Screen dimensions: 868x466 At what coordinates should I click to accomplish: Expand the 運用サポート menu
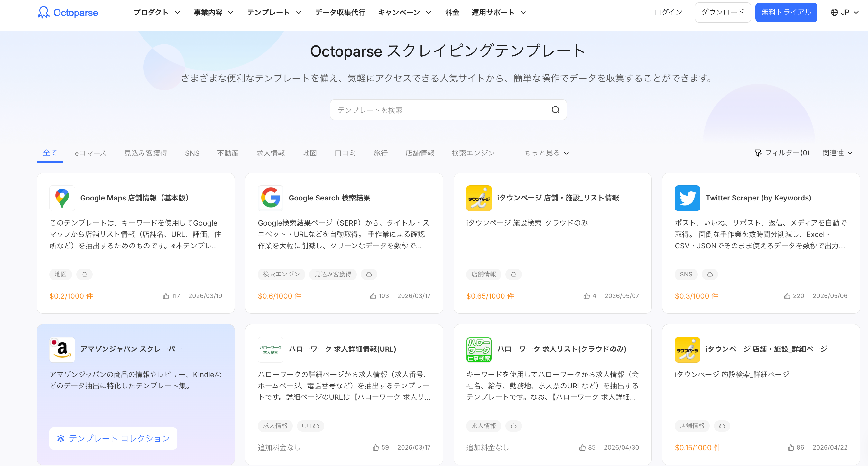tap(499, 13)
